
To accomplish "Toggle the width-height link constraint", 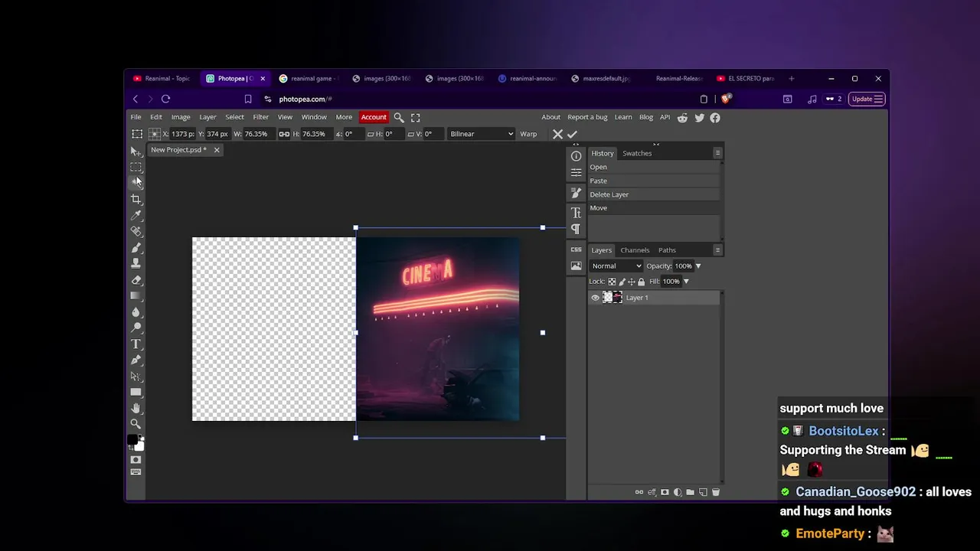I will coord(284,134).
